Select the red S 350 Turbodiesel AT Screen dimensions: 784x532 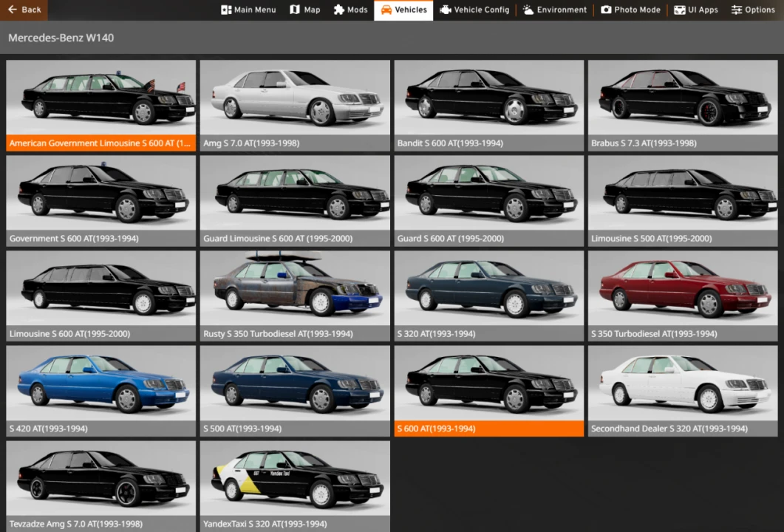coord(681,294)
